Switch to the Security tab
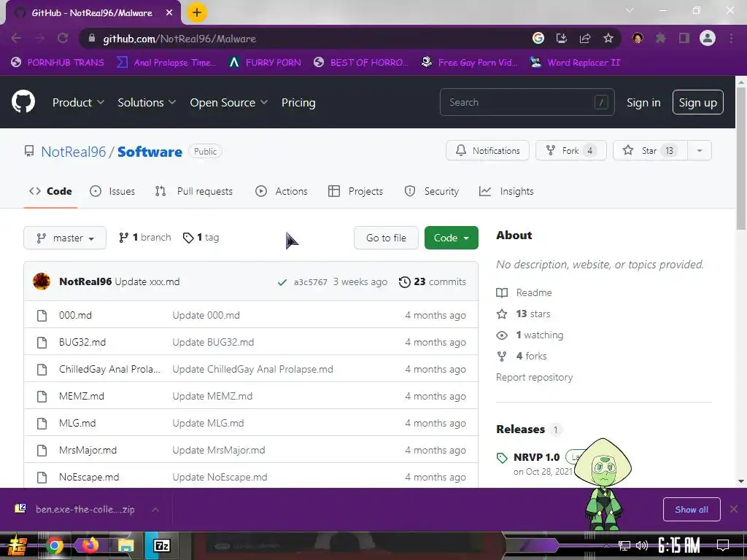This screenshot has width=747, height=560. point(432,191)
